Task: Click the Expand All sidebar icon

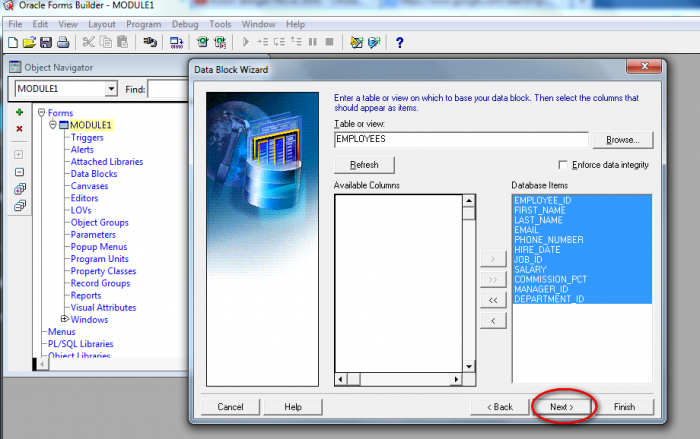Action: 20,188
